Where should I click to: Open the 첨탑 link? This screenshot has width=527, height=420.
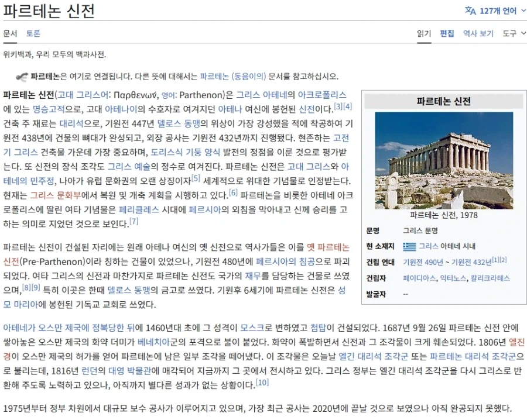click(318, 328)
